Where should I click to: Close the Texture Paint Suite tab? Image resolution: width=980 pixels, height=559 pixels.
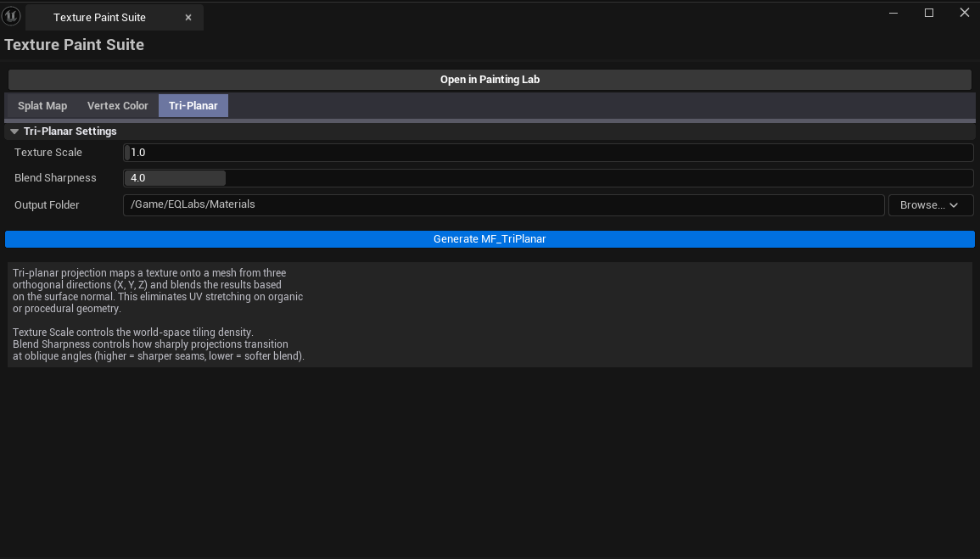(x=188, y=18)
